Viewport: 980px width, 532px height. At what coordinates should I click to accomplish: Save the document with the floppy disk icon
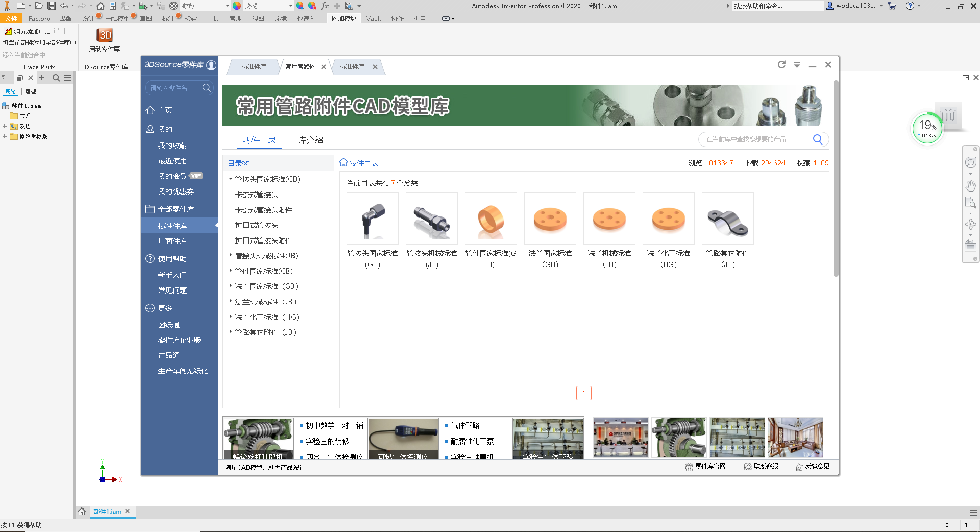pyautogui.click(x=52, y=6)
